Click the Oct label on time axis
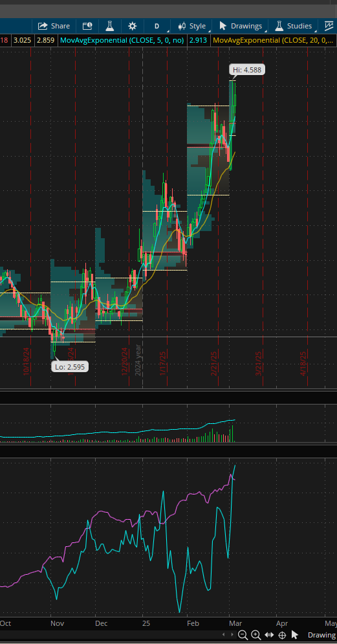The width and height of the screenshot is (337, 644). [5, 623]
